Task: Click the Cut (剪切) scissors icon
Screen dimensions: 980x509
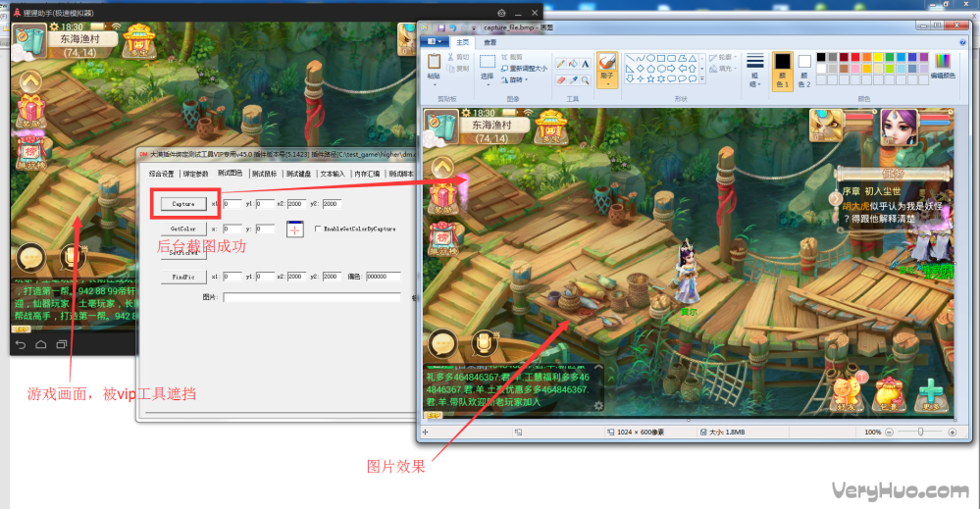Action: click(x=451, y=57)
